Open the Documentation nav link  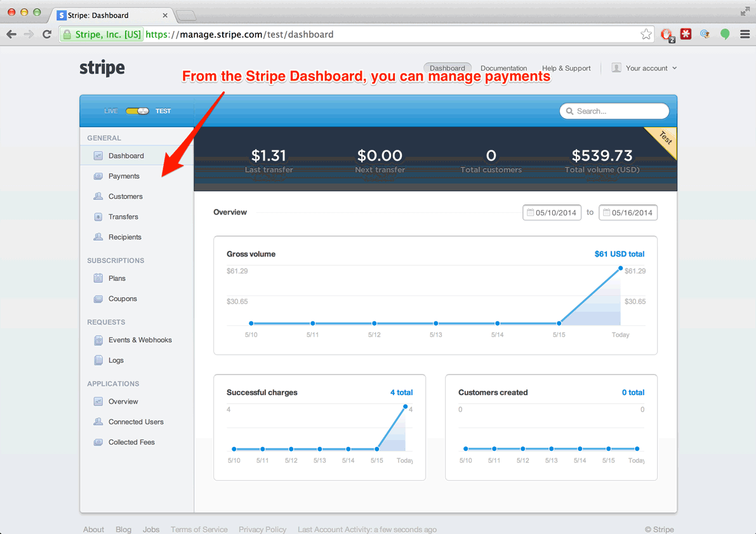pyautogui.click(x=504, y=68)
